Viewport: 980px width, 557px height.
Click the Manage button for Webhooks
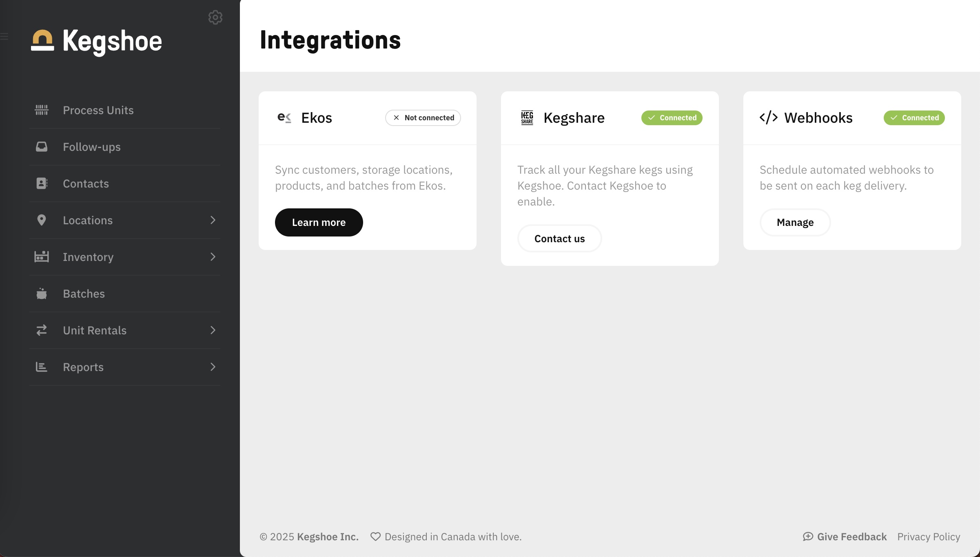[795, 223]
